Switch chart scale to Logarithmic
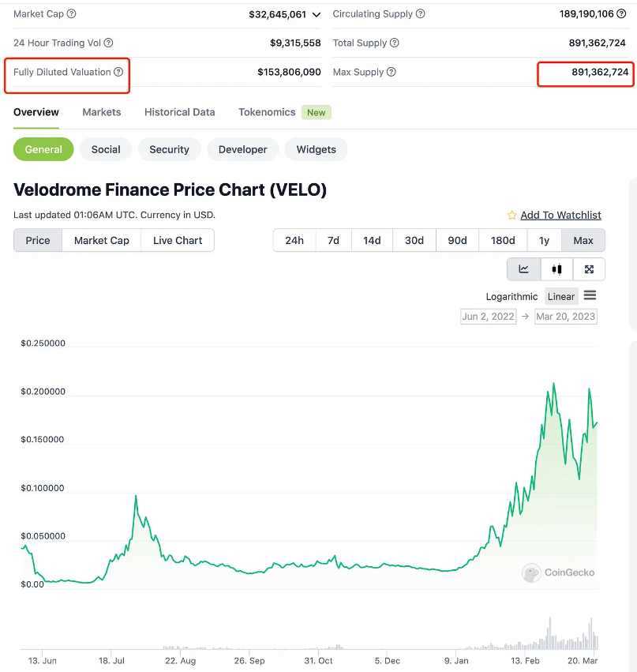637x672 pixels. (511, 296)
